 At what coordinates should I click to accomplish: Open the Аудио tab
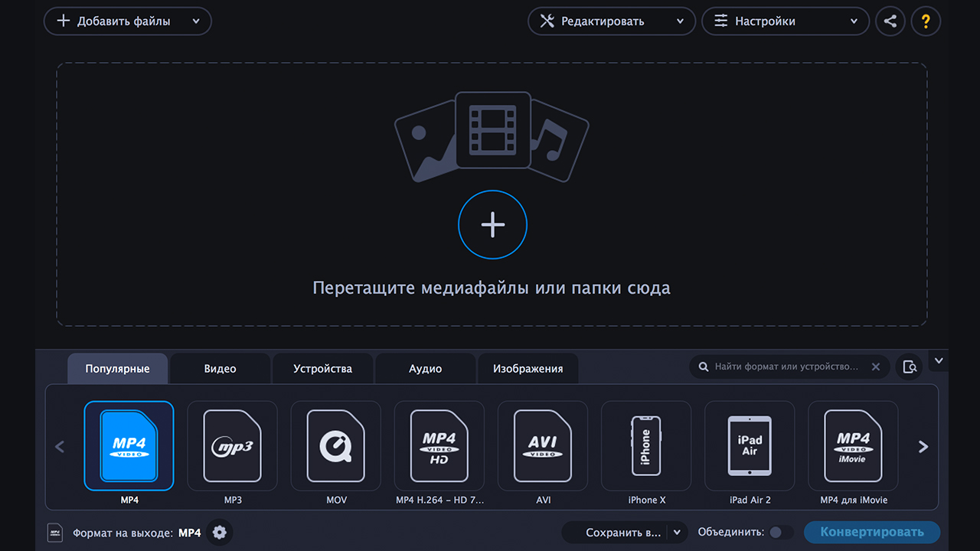pos(425,368)
